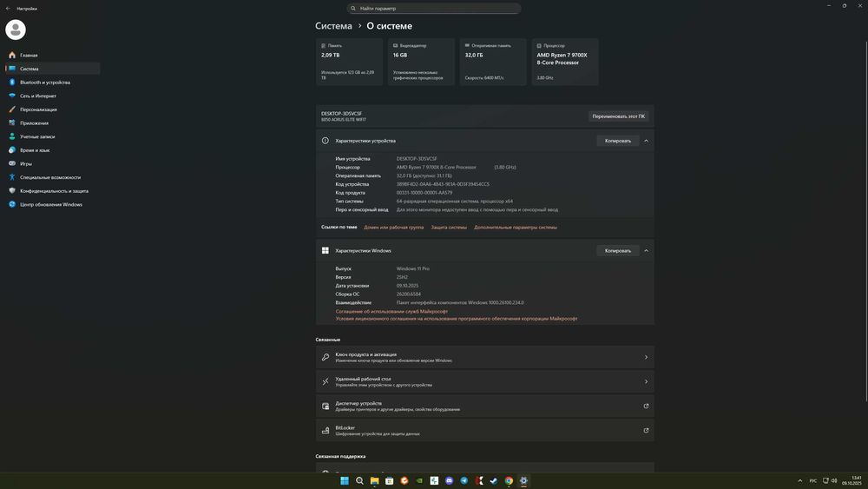868x489 pixels.
Task: Select the 25H2 version value
Action: click(402, 277)
